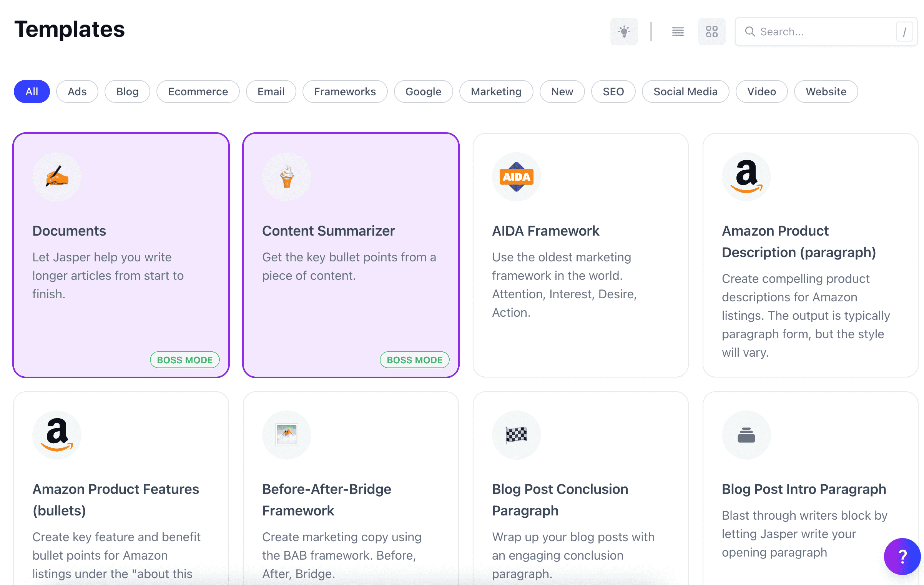Screen dimensions: 924x585
Task: Filter templates by Frameworks
Action: (345, 91)
